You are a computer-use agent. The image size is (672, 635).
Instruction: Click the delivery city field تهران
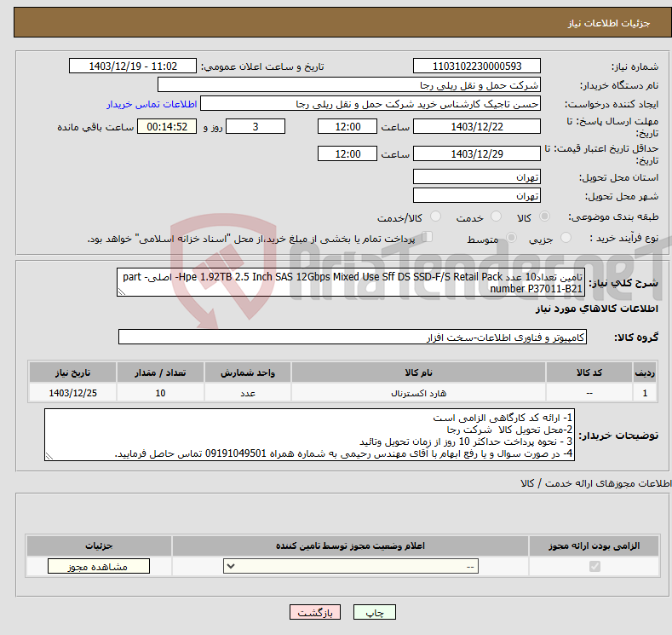[477, 195]
